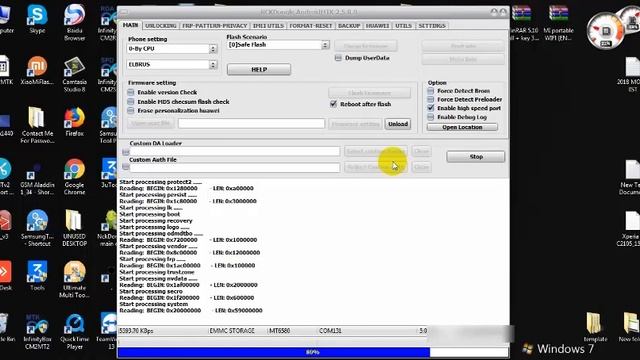The image size is (640, 360).
Task: Enable Force Detect Brom option
Action: click(431, 91)
